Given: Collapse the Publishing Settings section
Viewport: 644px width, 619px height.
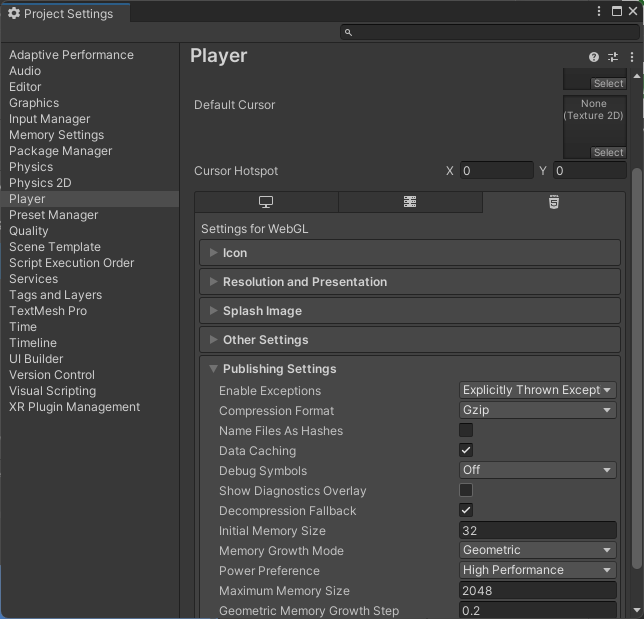Looking at the screenshot, I should pos(279,369).
